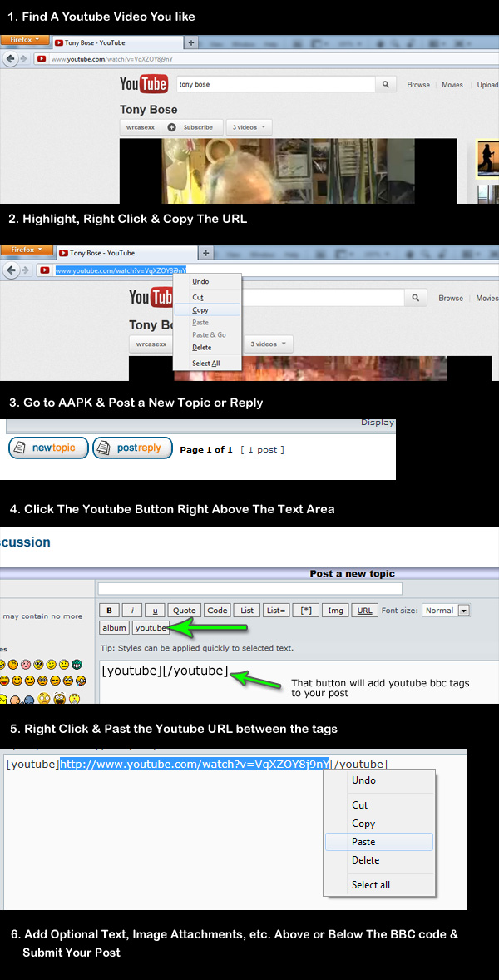
Task: Click the YouTube logo in step 1 browser
Action: [144, 84]
